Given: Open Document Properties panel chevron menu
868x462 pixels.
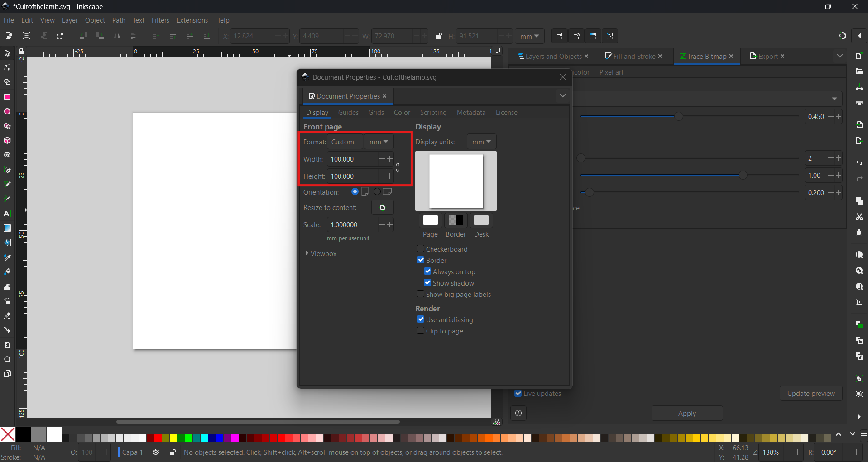Looking at the screenshot, I should (x=562, y=96).
